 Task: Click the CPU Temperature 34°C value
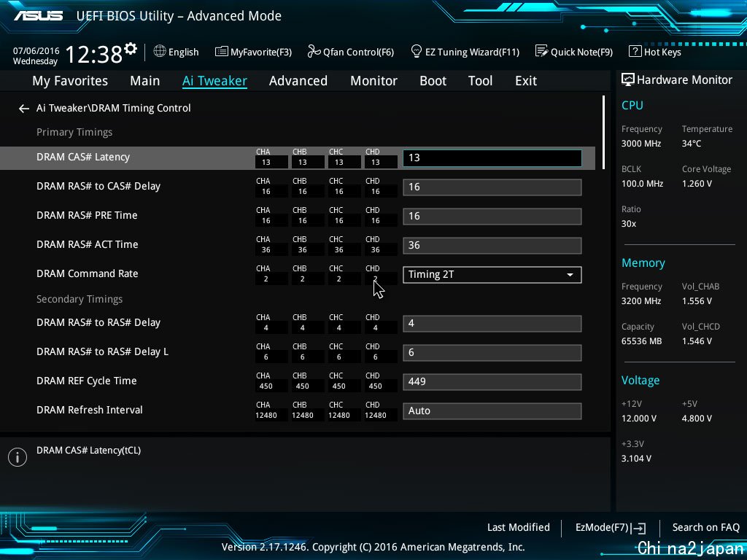[692, 144]
